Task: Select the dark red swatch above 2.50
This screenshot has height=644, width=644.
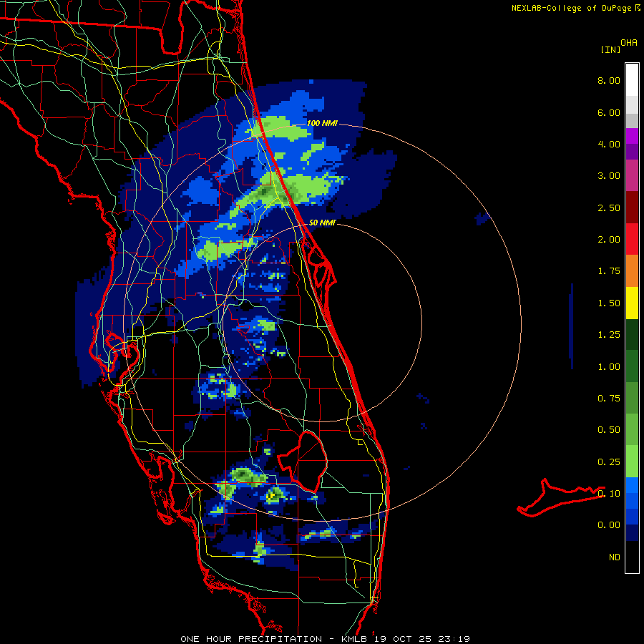Action: point(632,208)
